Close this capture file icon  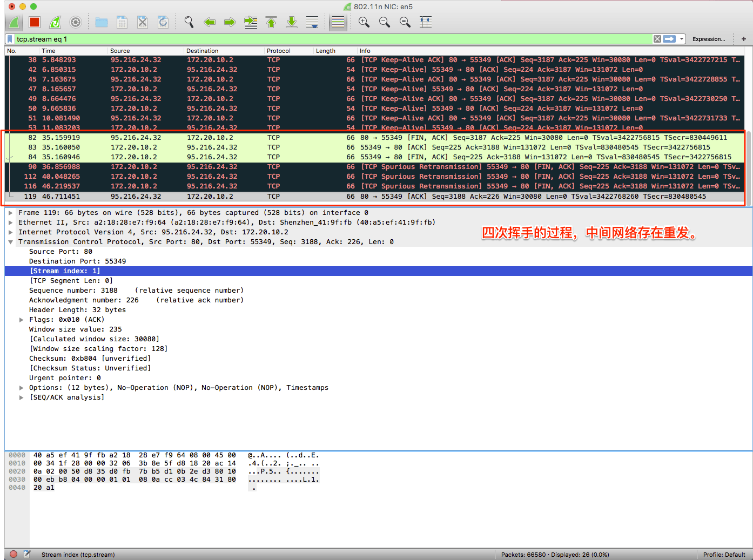tap(142, 22)
